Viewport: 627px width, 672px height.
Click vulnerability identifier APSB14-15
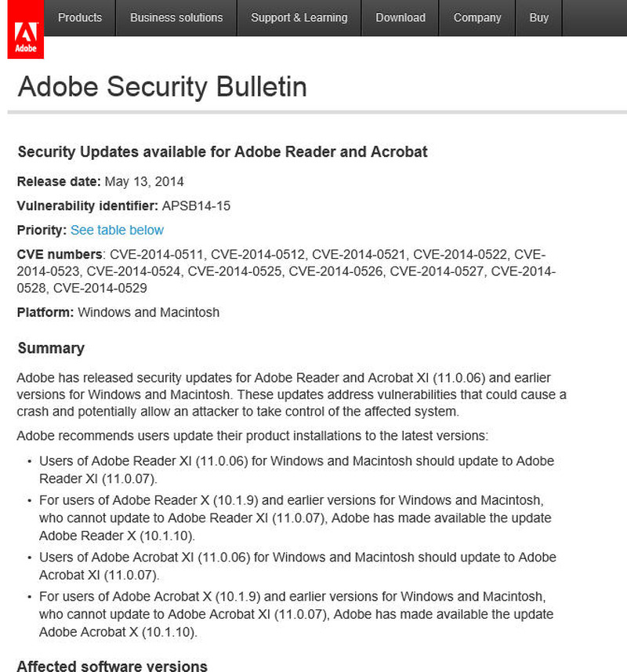pos(196,206)
